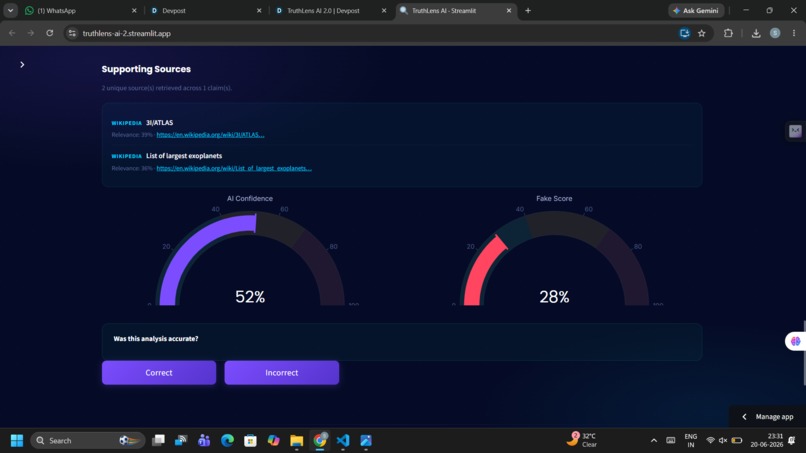806x453 pixels.
Task: Click the address bar URL
Action: click(126, 33)
